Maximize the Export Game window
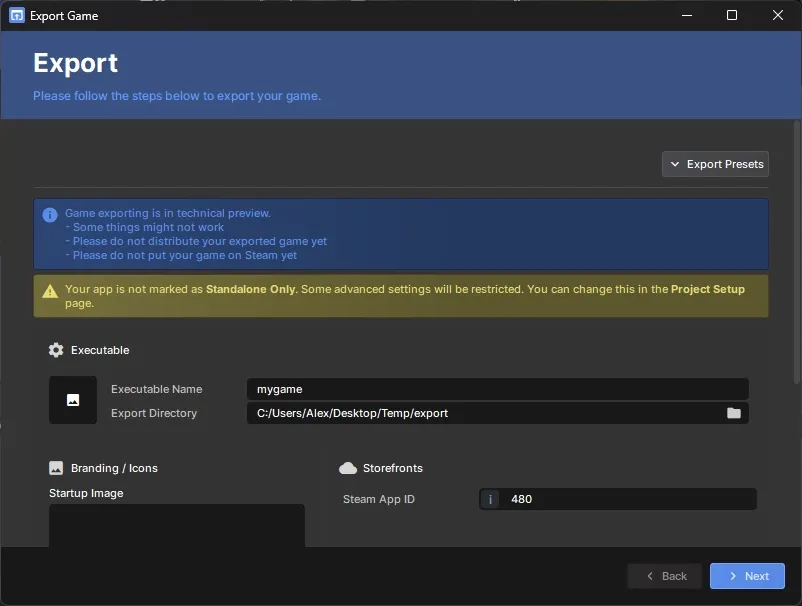802x606 pixels. [731, 15]
